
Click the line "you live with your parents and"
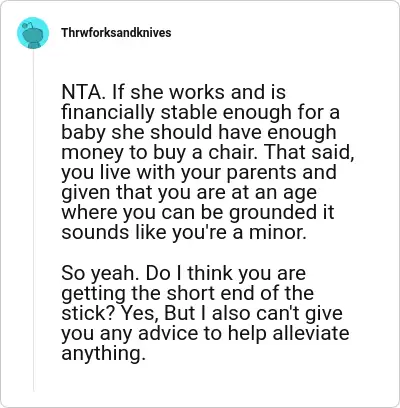[199, 172]
